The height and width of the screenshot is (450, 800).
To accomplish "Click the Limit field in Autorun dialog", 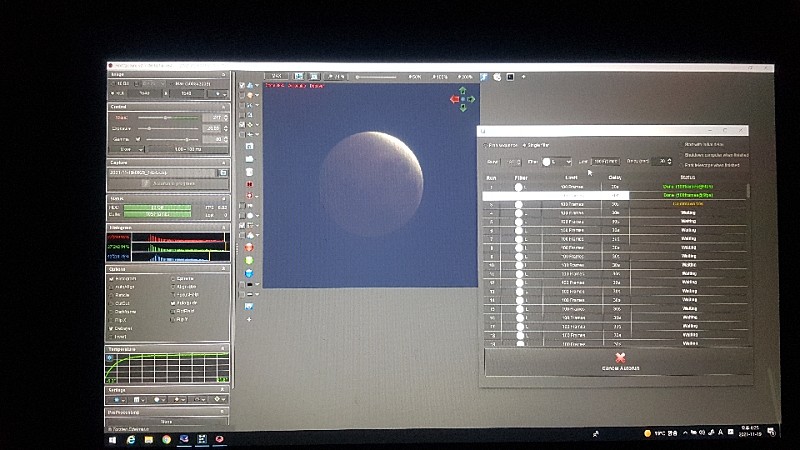I will 606,162.
